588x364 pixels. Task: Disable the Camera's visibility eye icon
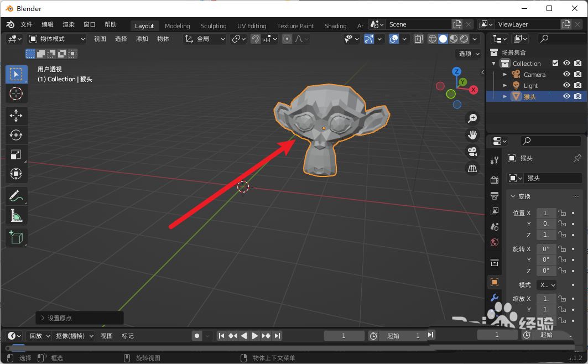(x=566, y=74)
